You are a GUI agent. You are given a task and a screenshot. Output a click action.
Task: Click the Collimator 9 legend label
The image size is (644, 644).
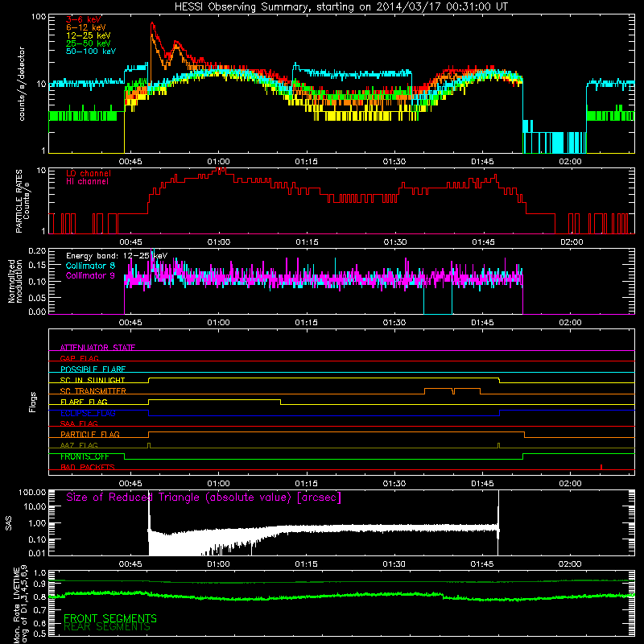tap(90, 275)
